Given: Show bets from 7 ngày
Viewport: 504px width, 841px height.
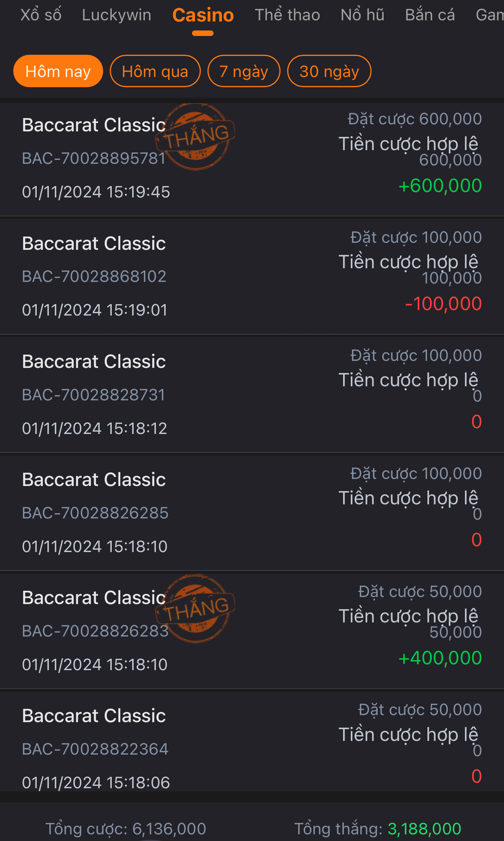Looking at the screenshot, I should 244,71.
